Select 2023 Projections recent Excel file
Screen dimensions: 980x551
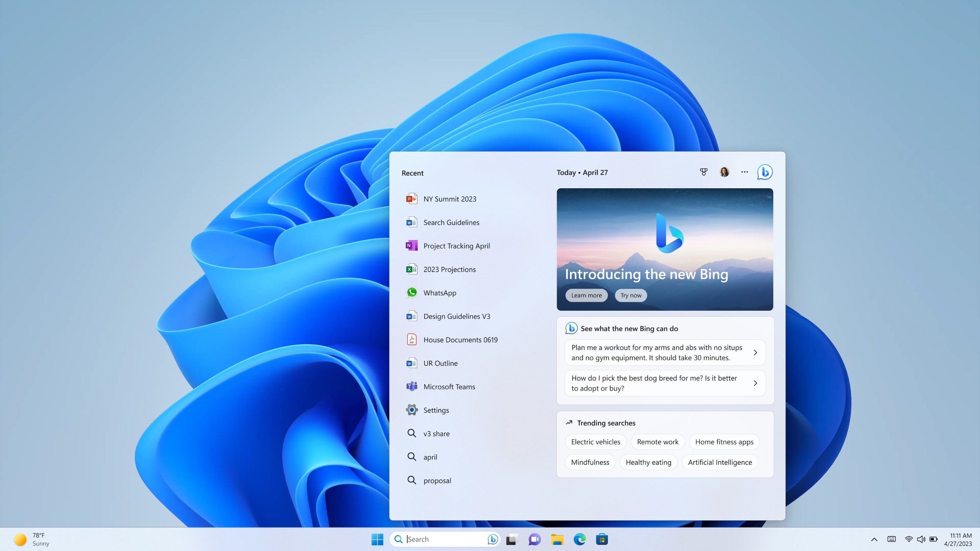(x=450, y=269)
